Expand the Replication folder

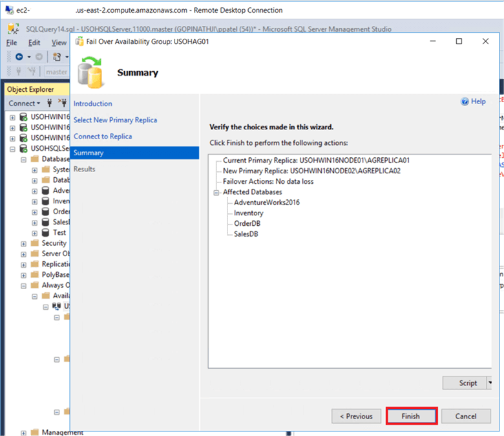tap(23, 265)
